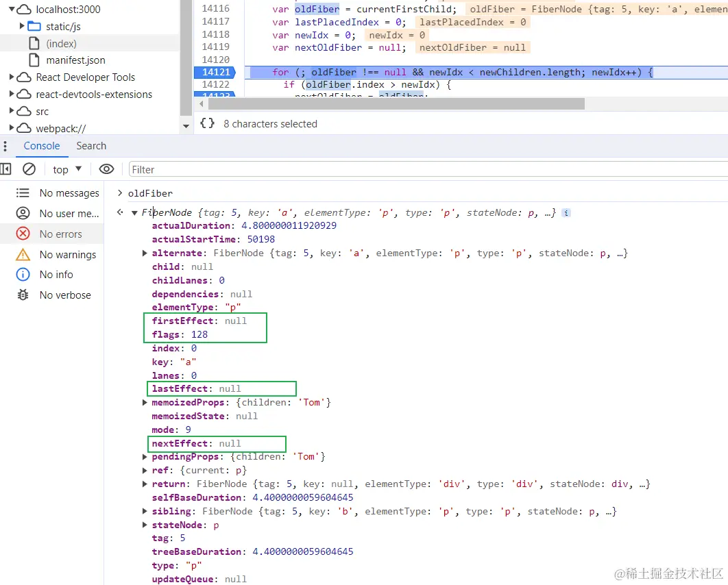
Task: Click the manifest.json file icon
Action: (34, 60)
